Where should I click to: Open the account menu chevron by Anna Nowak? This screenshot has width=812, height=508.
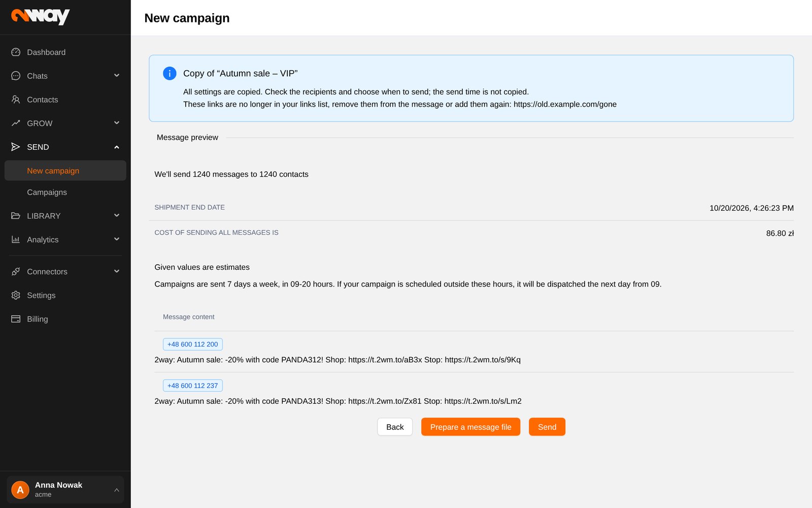point(117,490)
